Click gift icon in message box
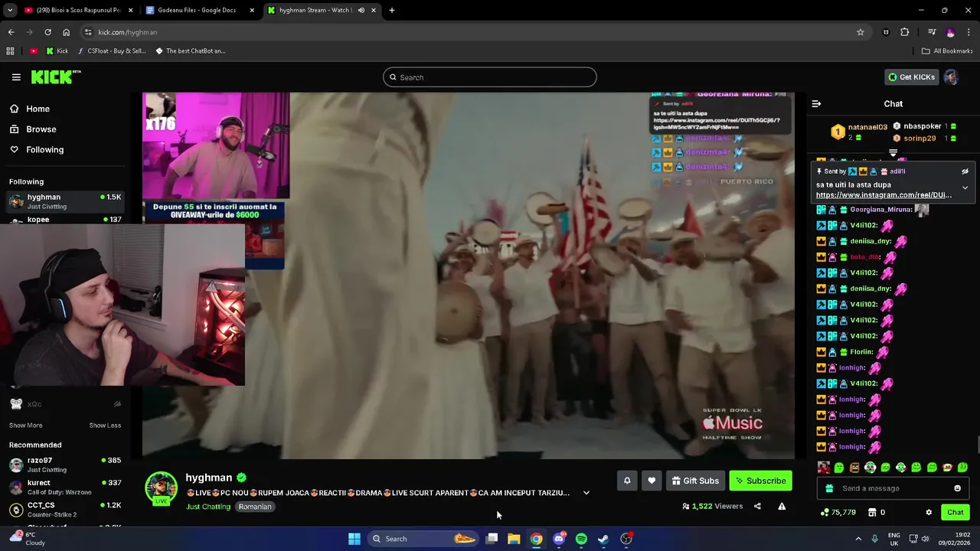 (829, 488)
